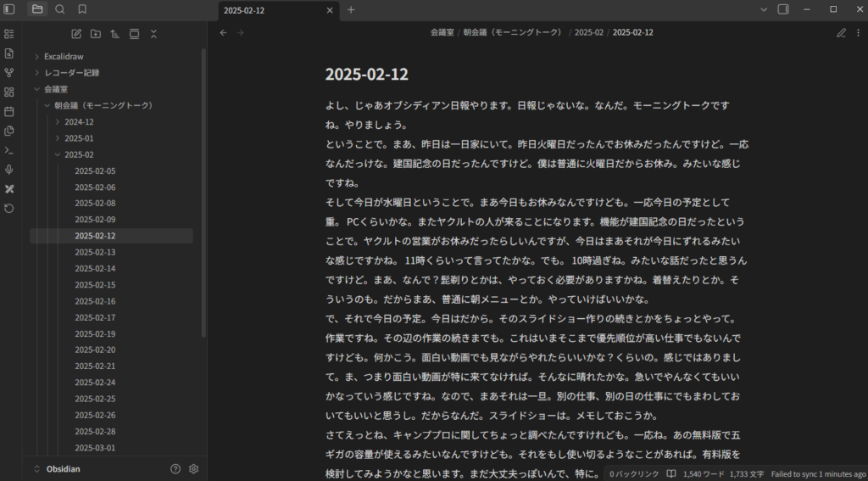Open the search pane
This screenshot has height=481, width=868.
pyautogui.click(x=59, y=9)
